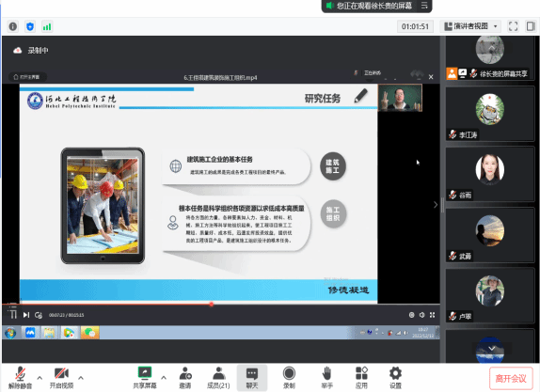Open the 聊天 chat panel

(x=252, y=378)
